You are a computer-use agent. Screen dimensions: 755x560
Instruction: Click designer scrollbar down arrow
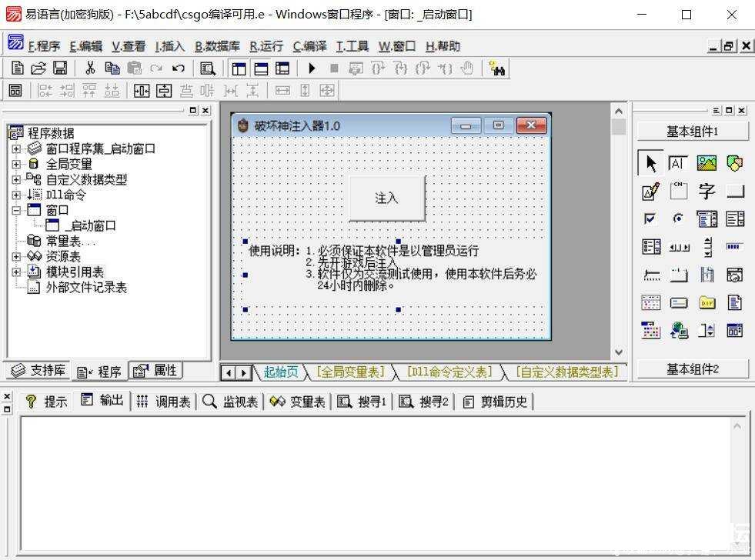619,352
